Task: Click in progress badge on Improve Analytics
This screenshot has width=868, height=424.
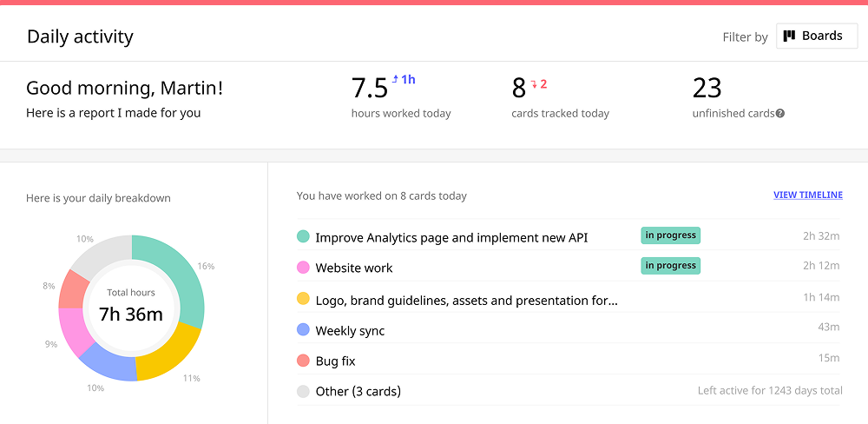Action: pos(670,235)
